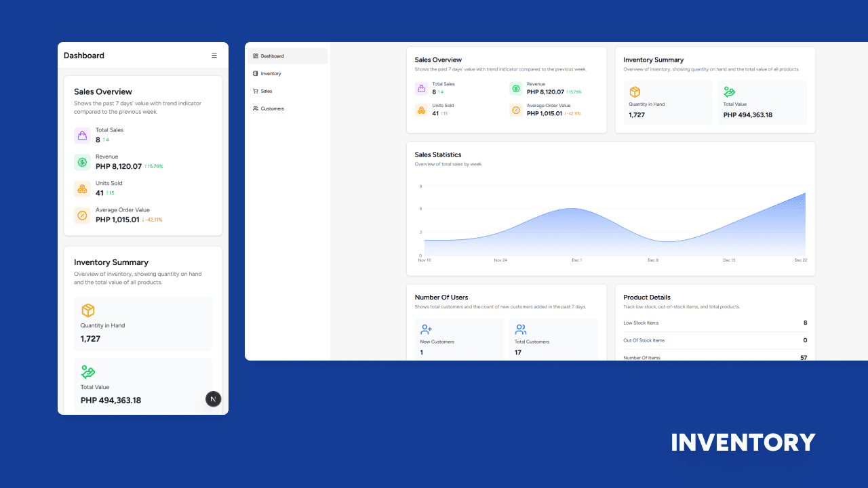
Task: Open the hamburger menu in mobile Dashboard header
Action: pos(214,56)
